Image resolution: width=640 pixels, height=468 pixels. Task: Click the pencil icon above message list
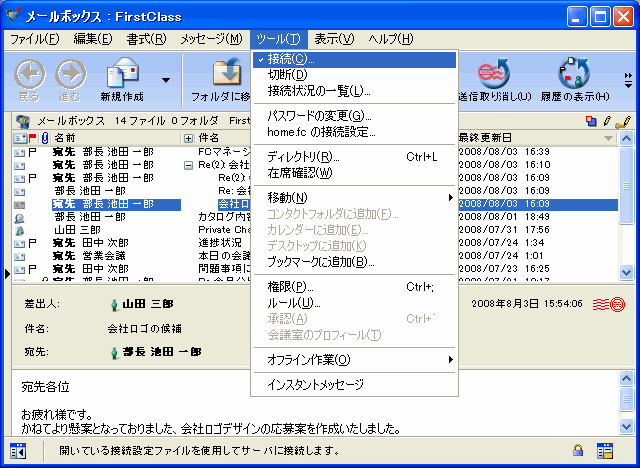625,121
